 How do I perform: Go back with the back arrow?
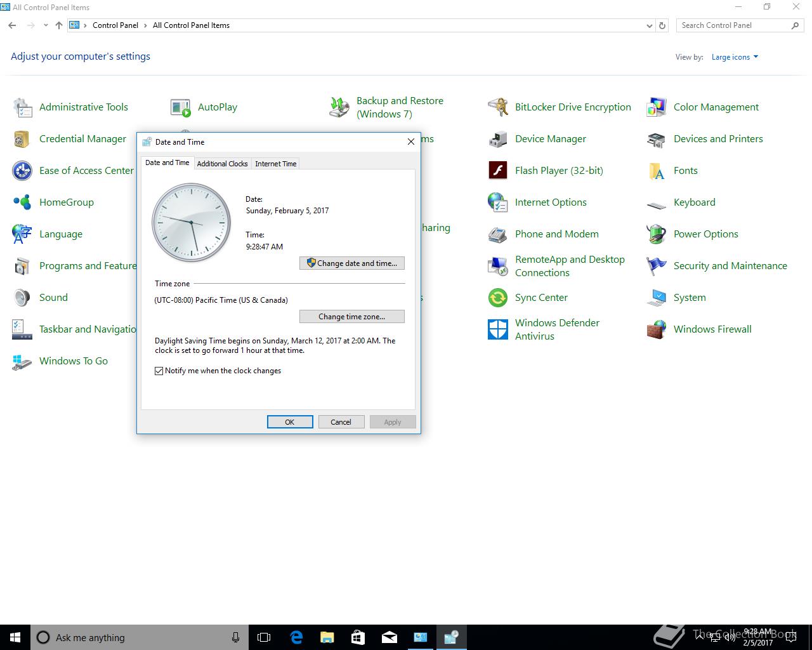pyautogui.click(x=13, y=25)
